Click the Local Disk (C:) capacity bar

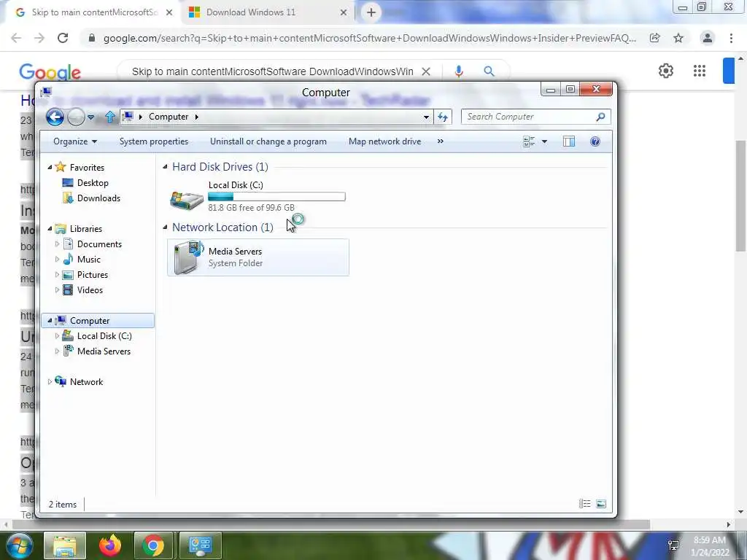pyautogui.click(x=276, y=197)
